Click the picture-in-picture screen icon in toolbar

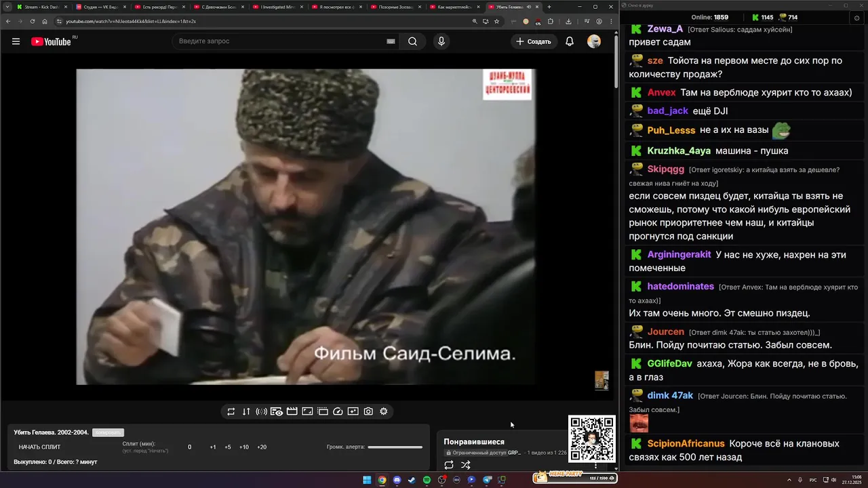[x=307, y=411]
